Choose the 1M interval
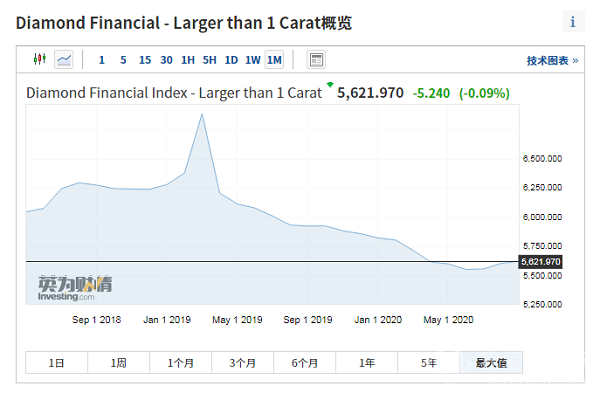Image resolution: width=600 pixels, height=393 pixels. pyautogui.click(x=274, y=60)
